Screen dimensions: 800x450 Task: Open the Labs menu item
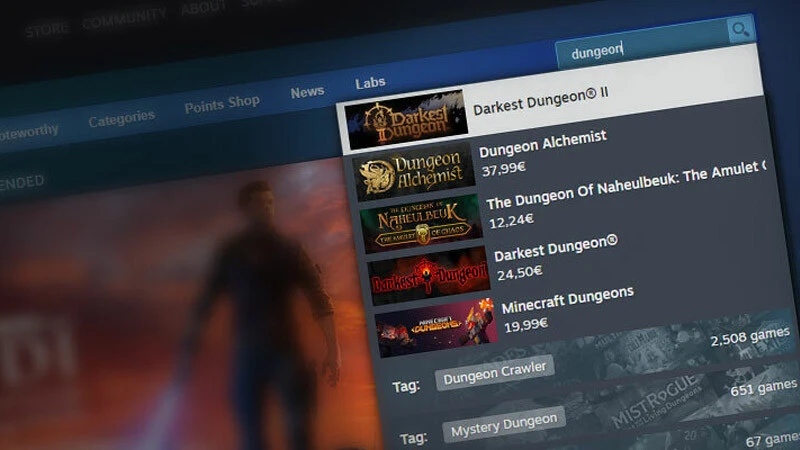coord(370,82)
